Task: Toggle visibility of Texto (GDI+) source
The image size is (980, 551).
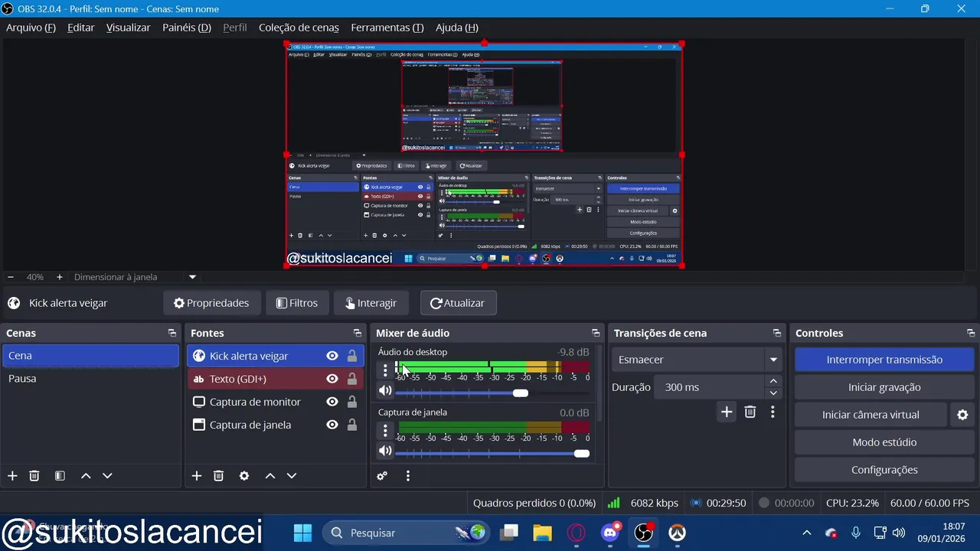Action: [332, 379]
